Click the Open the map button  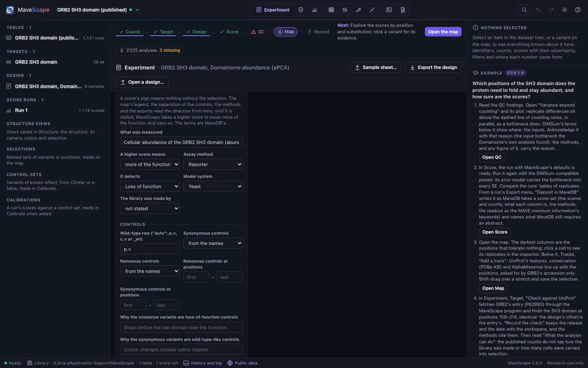(x=443, y=32)
